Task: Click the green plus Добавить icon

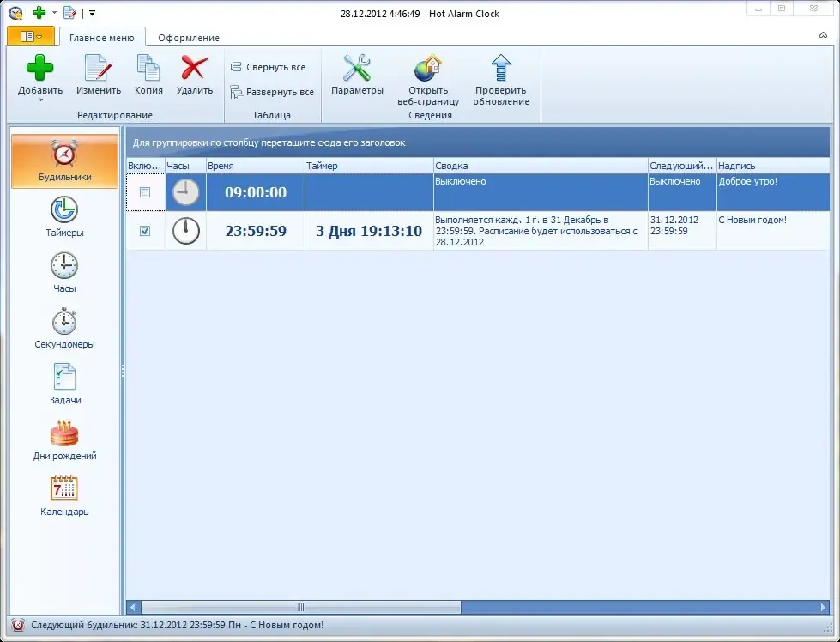Action: pos(39,68)
